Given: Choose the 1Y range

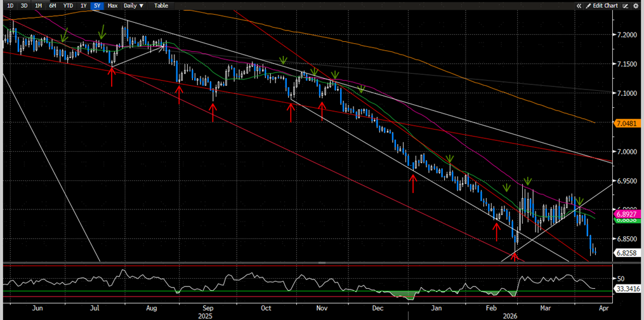Looking at the screenshot, I should 84,6.
